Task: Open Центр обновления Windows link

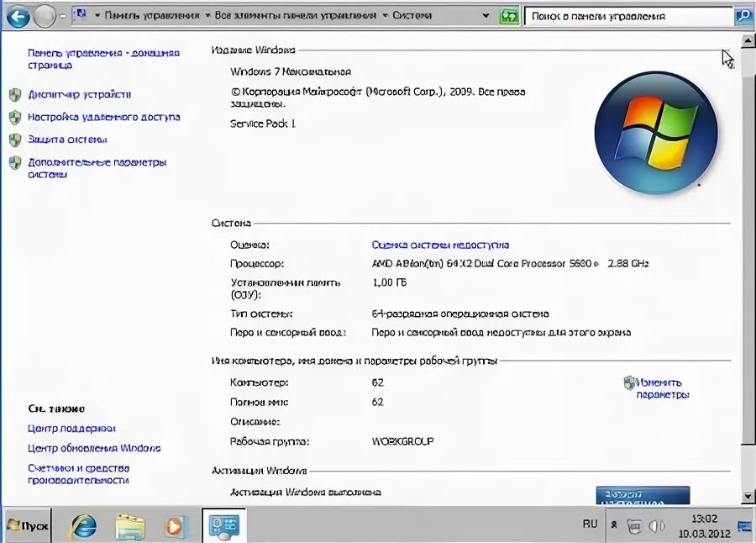Action: click(x=94, y=448)
